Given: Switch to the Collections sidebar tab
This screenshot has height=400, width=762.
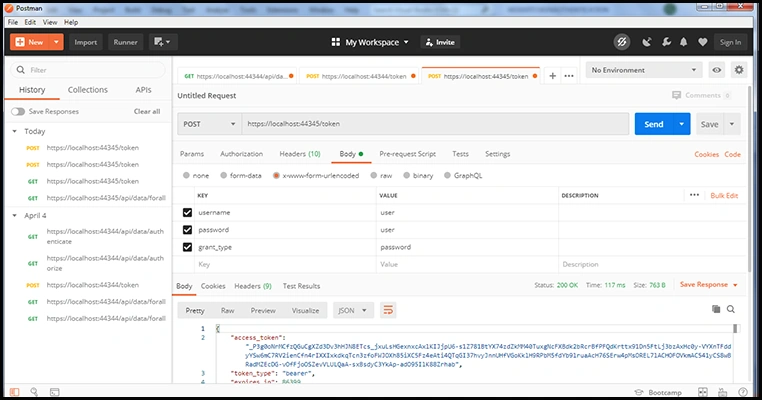Looking at the screenshot, I should tap(87, 90).
